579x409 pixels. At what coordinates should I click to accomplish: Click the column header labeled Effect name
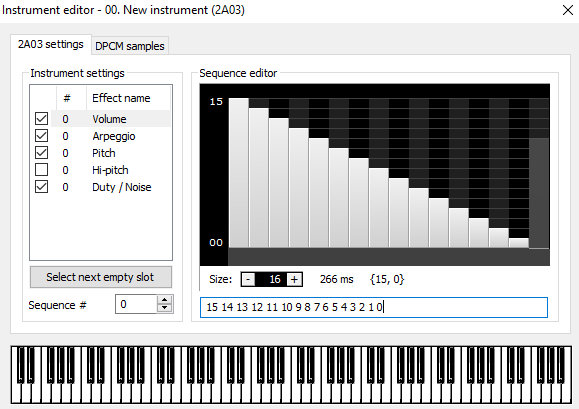[x=128, y=98]
